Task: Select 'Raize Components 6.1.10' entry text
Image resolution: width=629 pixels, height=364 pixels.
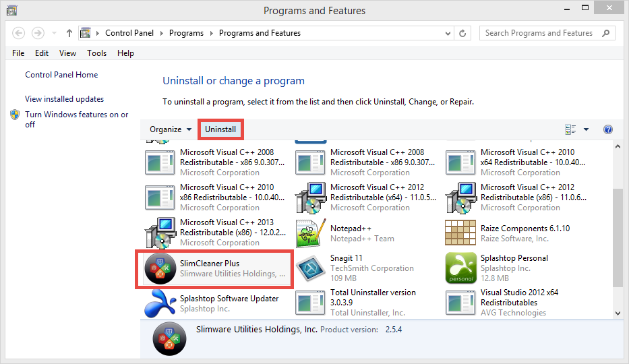Action: [x=525, y=228]
